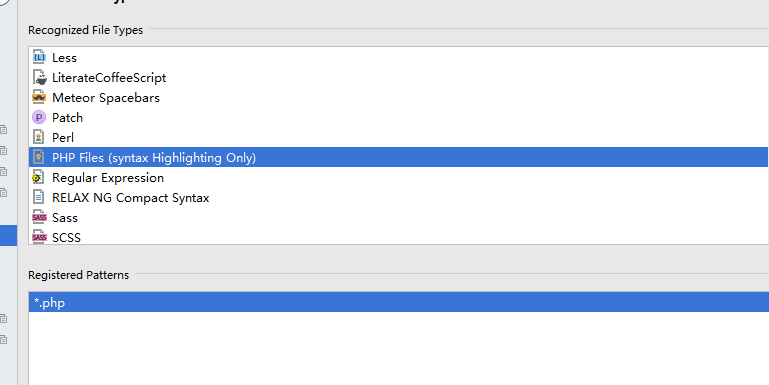Select the Less file type

click(398, 57)
